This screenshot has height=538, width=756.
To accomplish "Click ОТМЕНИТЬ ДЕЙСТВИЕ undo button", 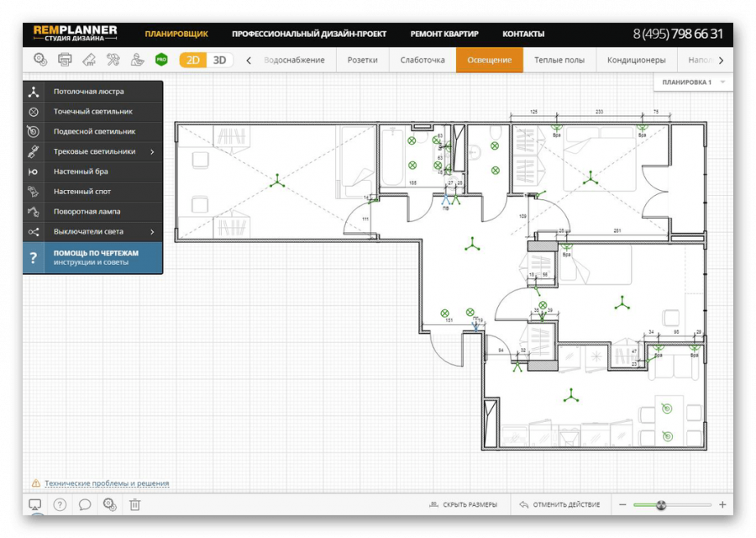I will click(x=559, y=504).
